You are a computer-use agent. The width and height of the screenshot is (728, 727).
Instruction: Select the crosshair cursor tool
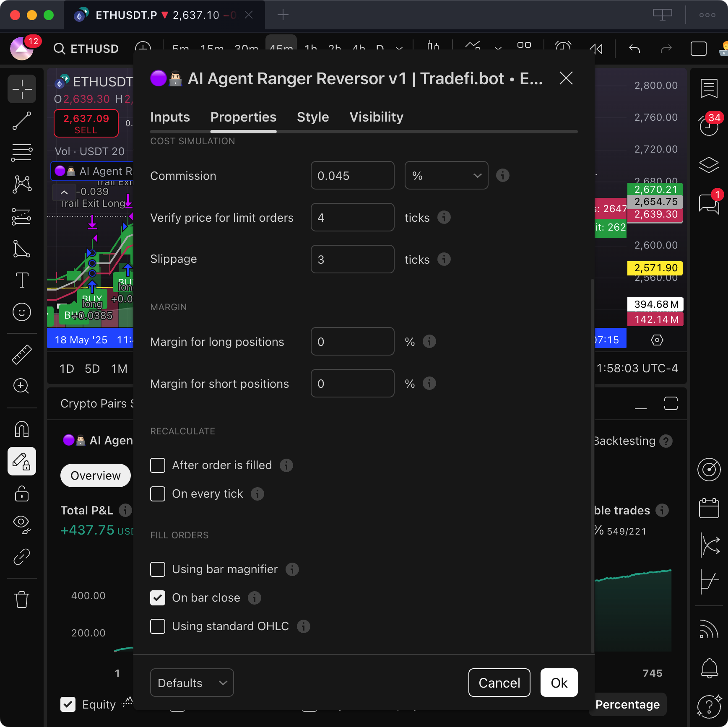tap(22, 89)
